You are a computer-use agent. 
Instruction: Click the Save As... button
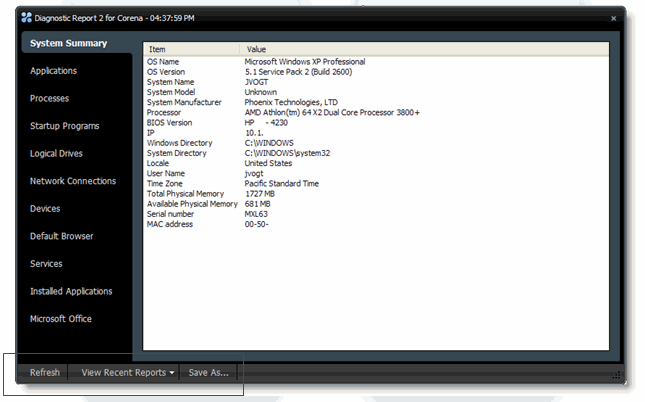(209, 372)
